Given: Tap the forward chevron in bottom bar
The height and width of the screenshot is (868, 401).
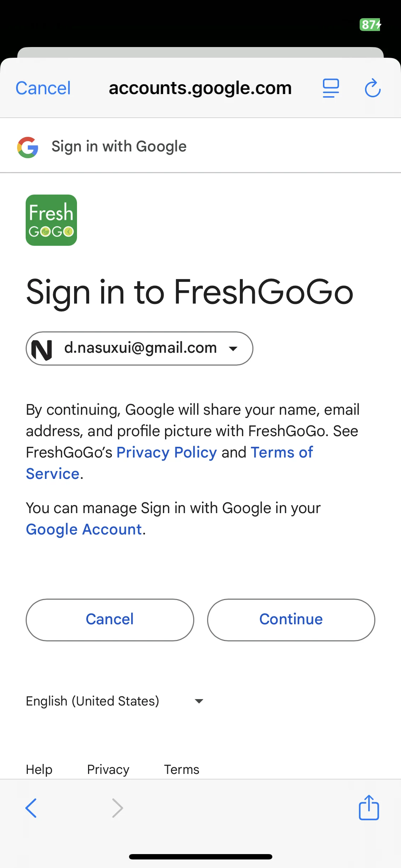Looking at the screenshot, I should 117,808.
